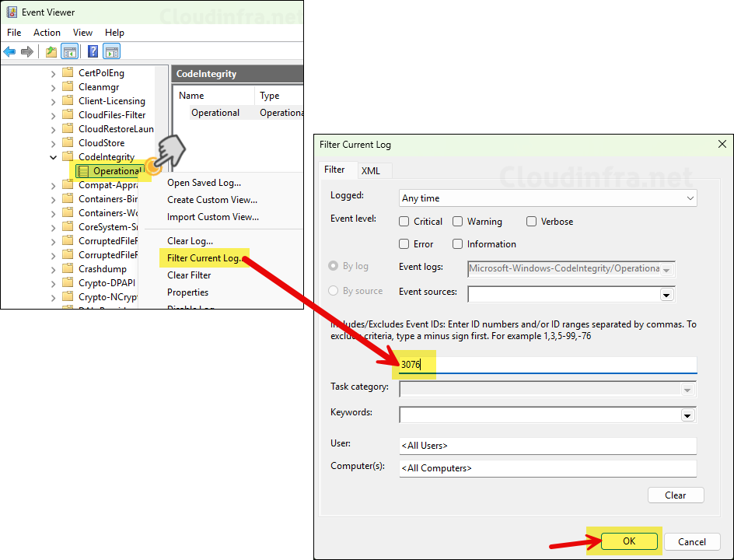Screen dimensions: 734x560
Task: Open the Action menu
Action: click(x=47, y=33)
